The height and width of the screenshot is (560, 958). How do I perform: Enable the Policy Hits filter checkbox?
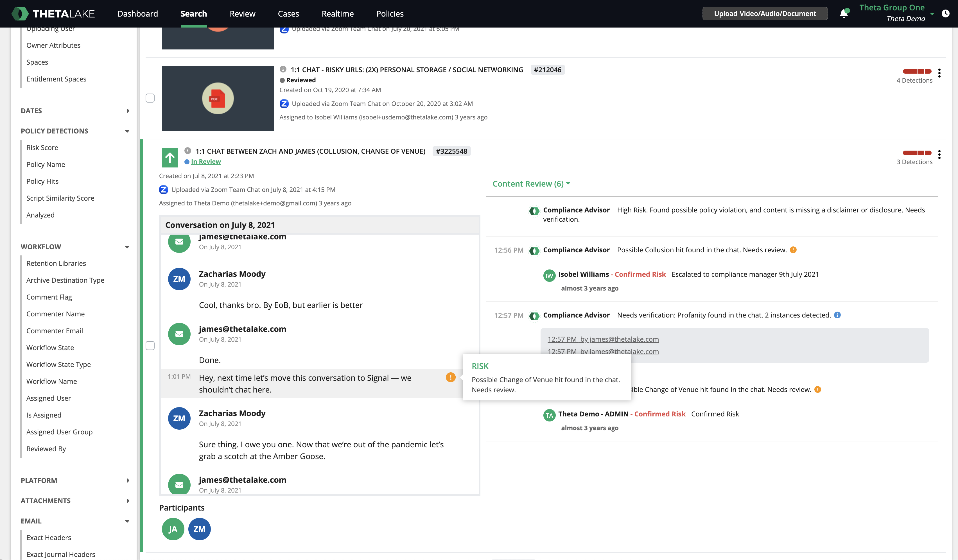(42, 181)
